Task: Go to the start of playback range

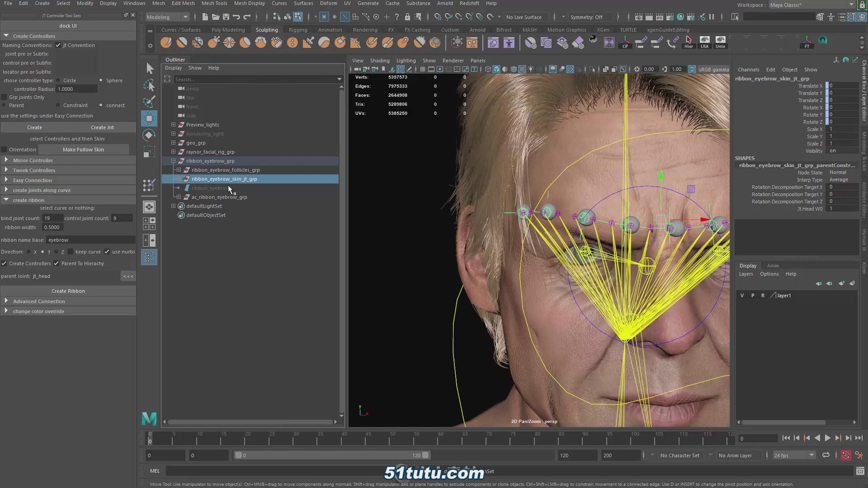Action: [786, 438]
